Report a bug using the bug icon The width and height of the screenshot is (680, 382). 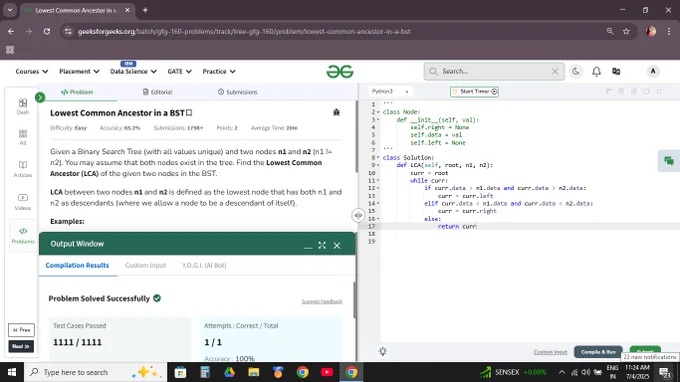337,112
